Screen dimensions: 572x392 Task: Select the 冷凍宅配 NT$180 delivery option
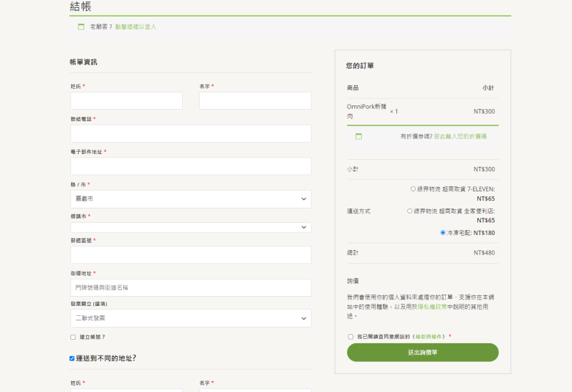[443, 233]
